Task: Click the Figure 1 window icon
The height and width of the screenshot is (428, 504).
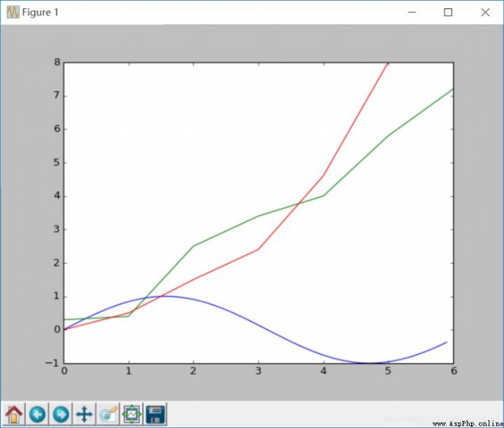Action: 13,12
